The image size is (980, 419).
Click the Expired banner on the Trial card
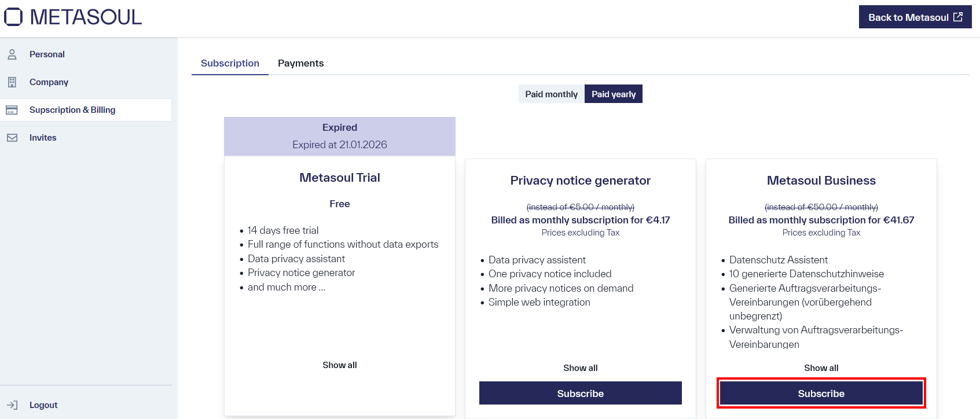coord(339,135)
